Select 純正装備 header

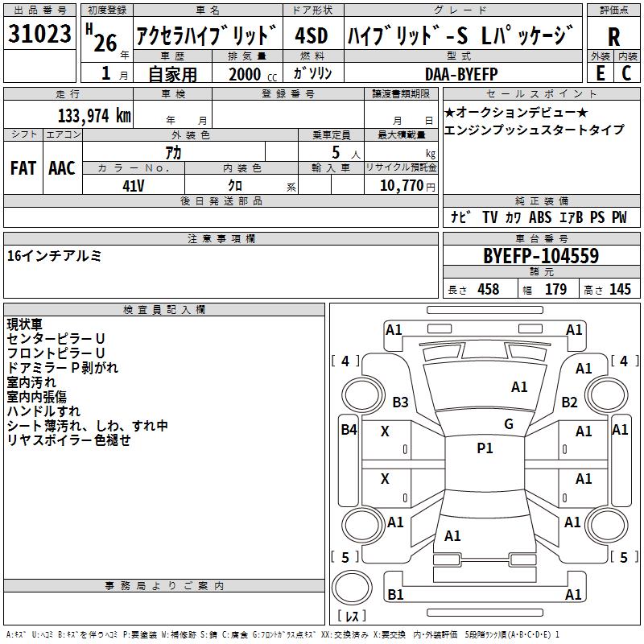coord(541,200)
